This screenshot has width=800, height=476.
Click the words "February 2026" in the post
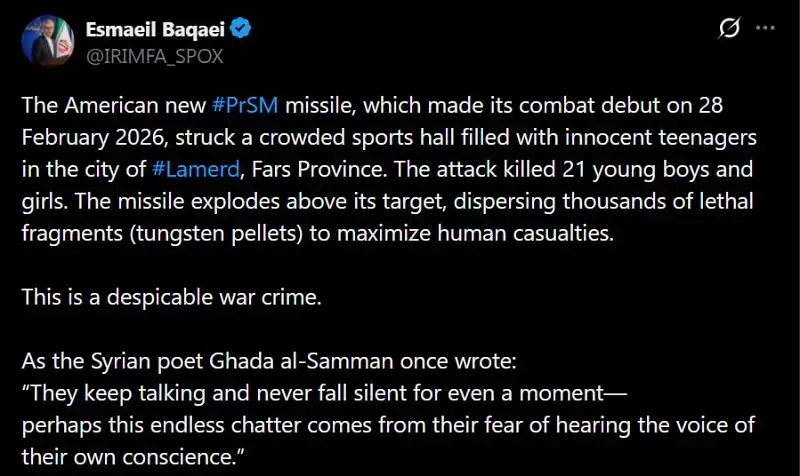pos(78,135)
